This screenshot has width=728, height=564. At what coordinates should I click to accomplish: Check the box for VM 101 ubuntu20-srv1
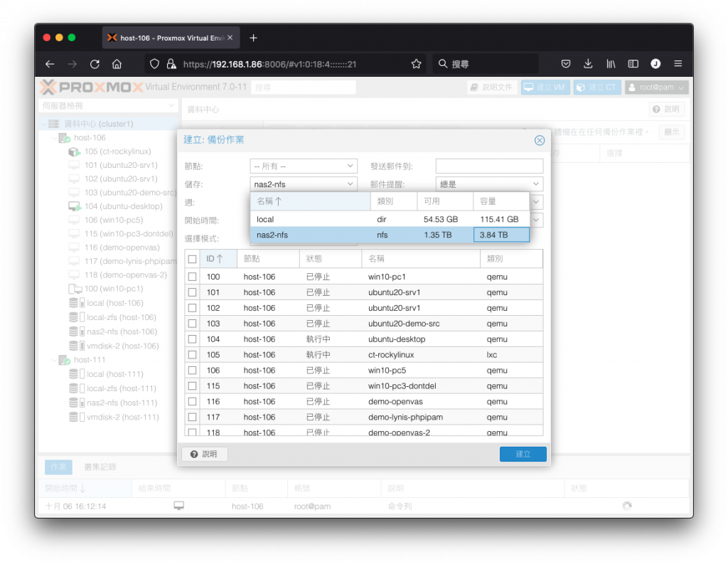coord(192,293)
